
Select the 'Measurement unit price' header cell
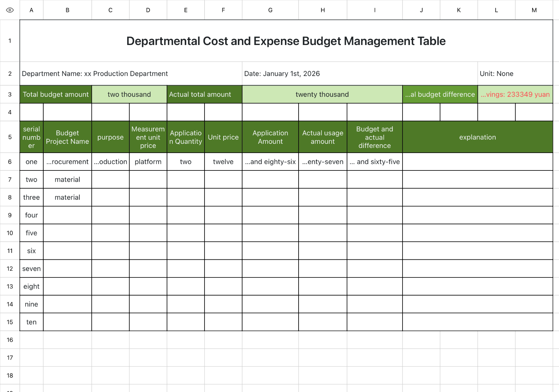(x=148, y=137)
